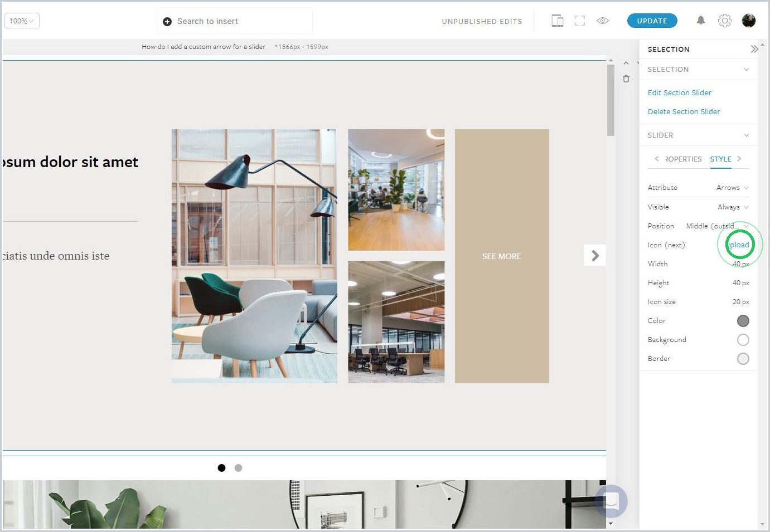Image resolution: width=770 pixels, height=532 pixels.
Task: Select the first slide dot
Action: click(221, 468)
